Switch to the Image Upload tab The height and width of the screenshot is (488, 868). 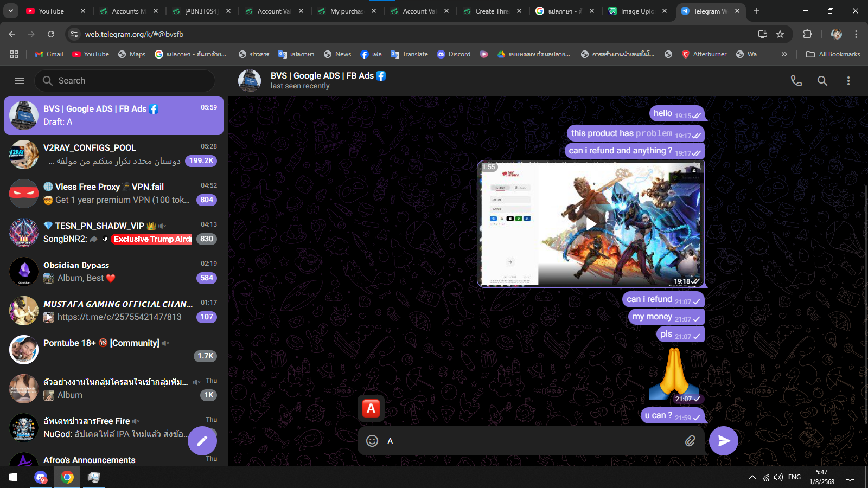point(638,11)
